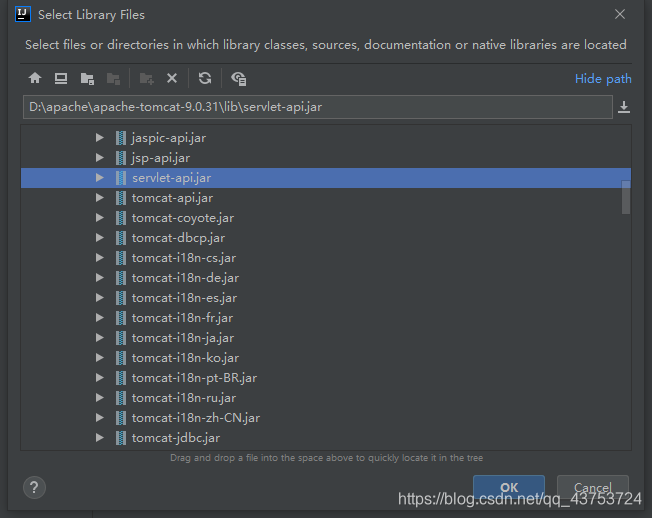Choose tomcat-api.jar file
Image resolution: width=652 pixels, height=518 pixels.
(x=172, y=198)
